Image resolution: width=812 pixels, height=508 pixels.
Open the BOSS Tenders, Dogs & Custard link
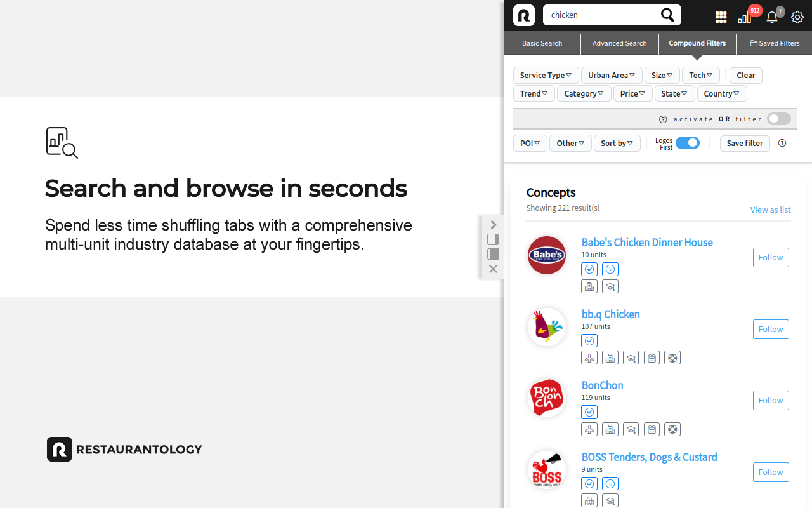pos(649,457)
